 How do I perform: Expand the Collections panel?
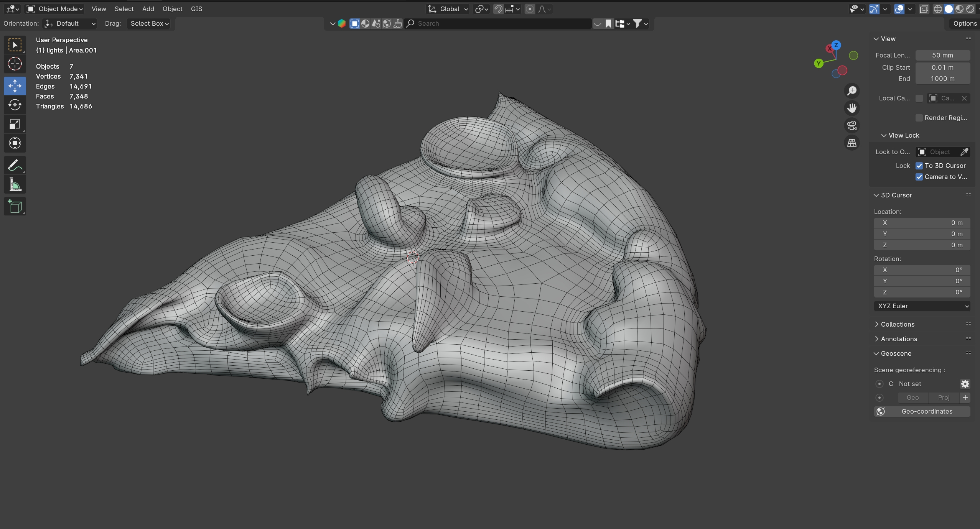point(897,324)
